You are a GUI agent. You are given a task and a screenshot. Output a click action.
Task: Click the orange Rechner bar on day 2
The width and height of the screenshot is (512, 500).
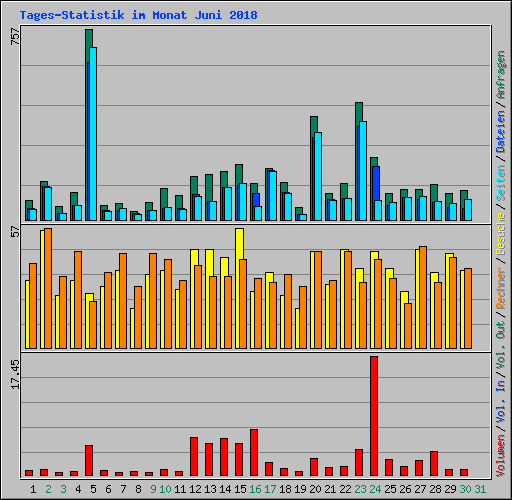(x=48, y=289)
